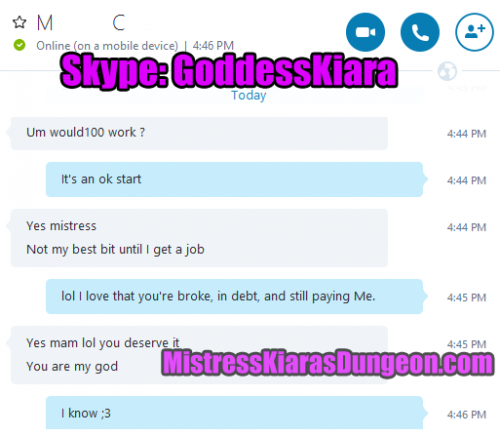Viewport: 500px width, 436px height.
Task: Select the 'Yes mistress' message line
Action: (61, 226)
